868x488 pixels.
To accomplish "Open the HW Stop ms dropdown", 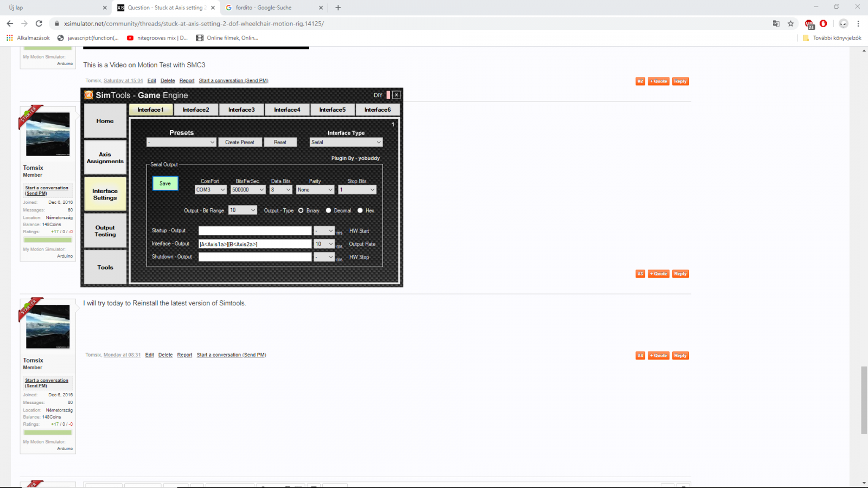I will 324,257.
